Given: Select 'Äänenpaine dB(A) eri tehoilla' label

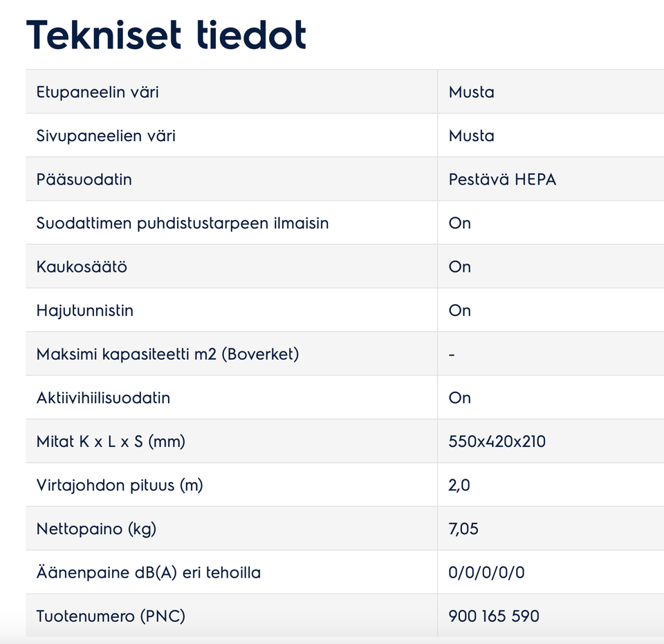Looking at the screenshot, I should tap(148, 572).
